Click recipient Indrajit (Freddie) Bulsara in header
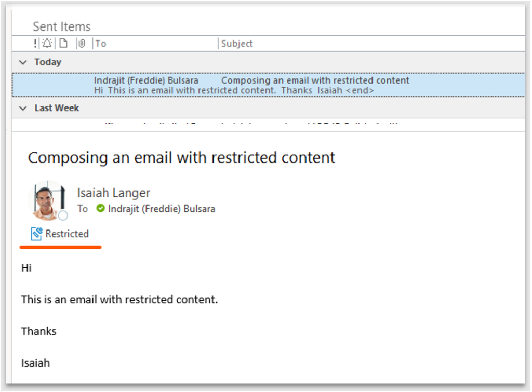 161,209
